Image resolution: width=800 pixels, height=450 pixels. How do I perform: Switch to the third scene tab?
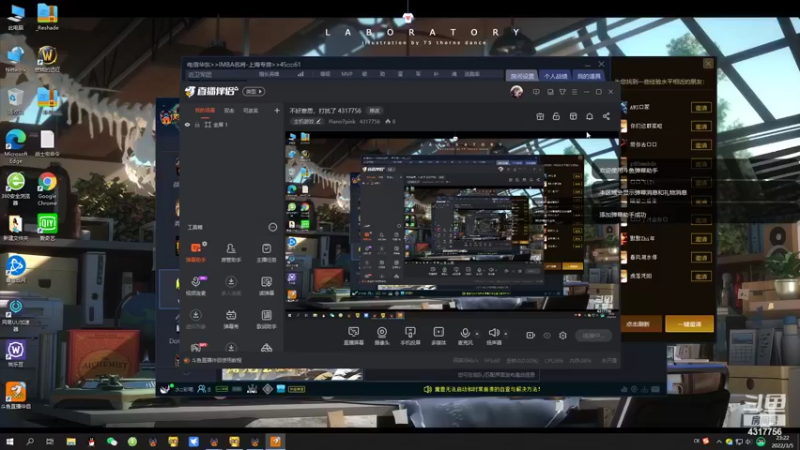(x=251, y=110)
